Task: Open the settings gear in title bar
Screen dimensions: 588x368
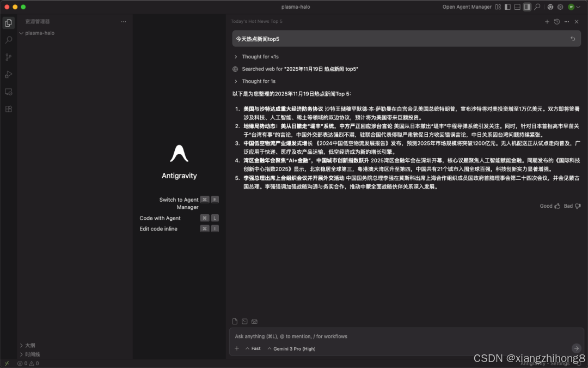Action: [x=560, y=7]
